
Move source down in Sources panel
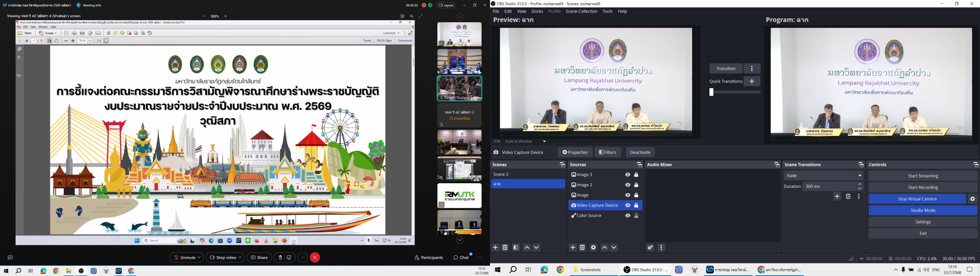point(614,248)
